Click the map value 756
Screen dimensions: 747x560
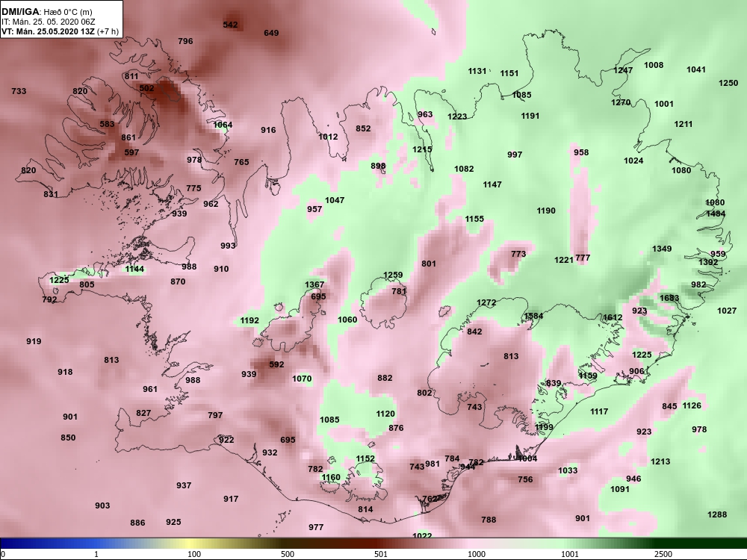coord(525,479)
